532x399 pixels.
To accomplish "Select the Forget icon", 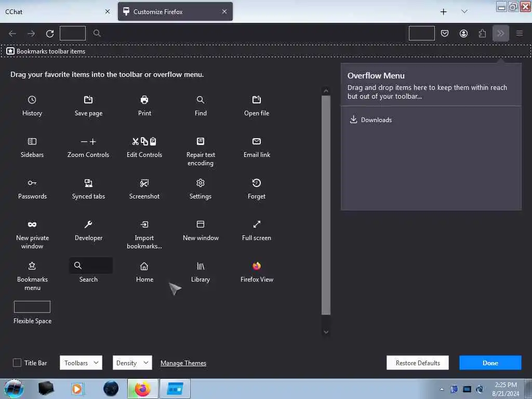I will [257, 183].
